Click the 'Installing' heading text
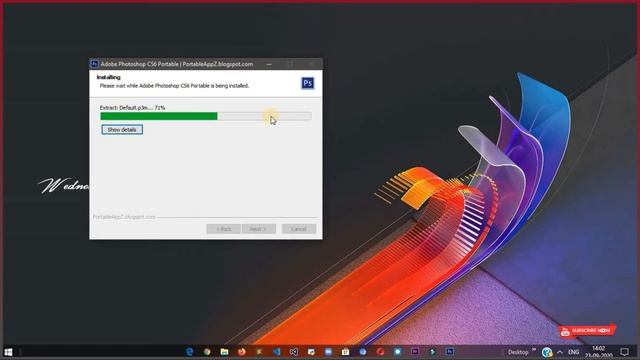This screenshot has width=640, height=360. pyautogui.click(x=109, y=77)
